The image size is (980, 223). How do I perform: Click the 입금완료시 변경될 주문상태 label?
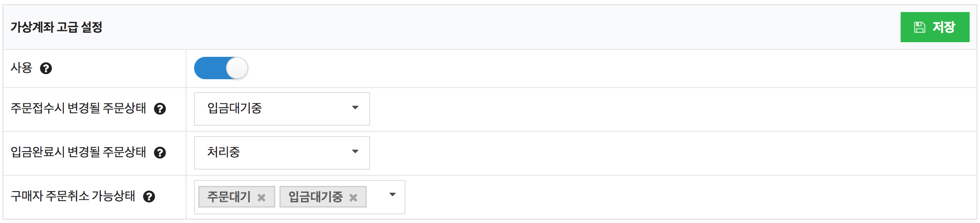78,152
